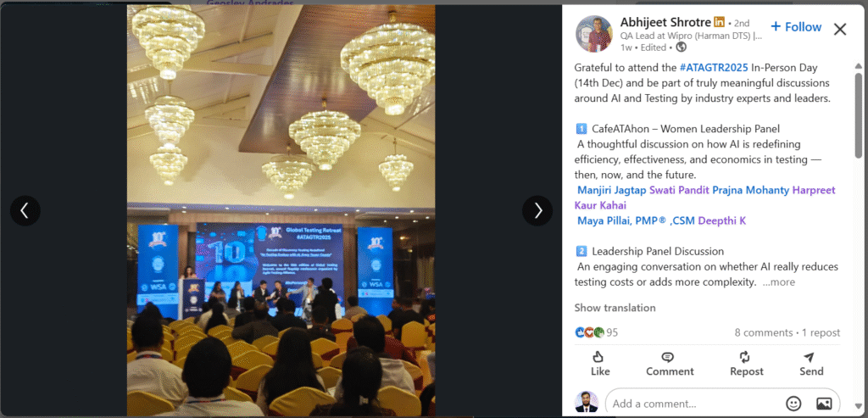Close the post viewer with X
Viewport: 868px width, 418px height.
pyautogui.click(x=840, y=30)
